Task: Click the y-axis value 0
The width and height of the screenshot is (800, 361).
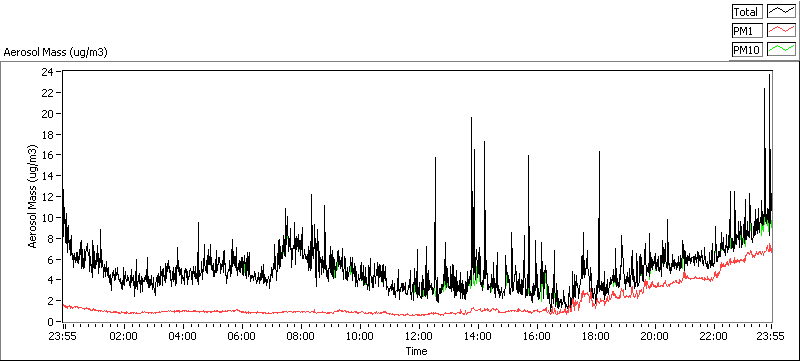Action: pos(51,322)
